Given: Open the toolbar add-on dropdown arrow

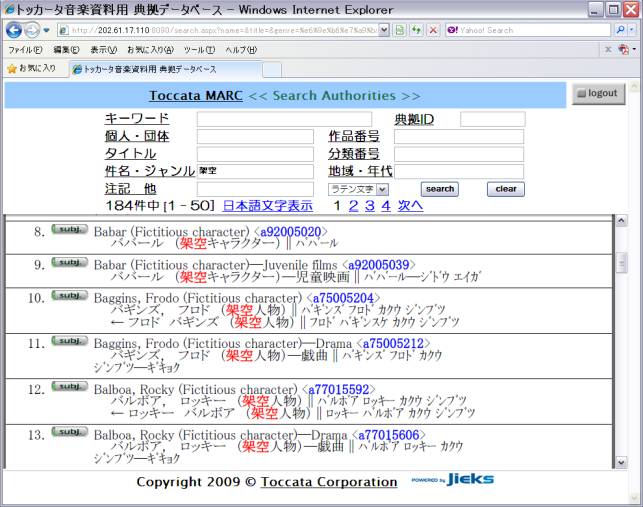Looking at the screenshot, I should pyautogui.click(x=634, y=50).
